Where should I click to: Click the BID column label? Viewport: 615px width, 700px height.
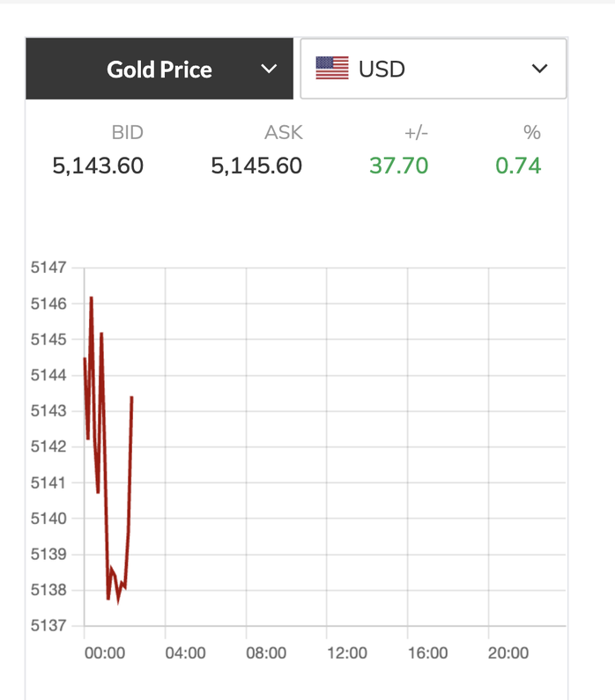coord(127,133)
